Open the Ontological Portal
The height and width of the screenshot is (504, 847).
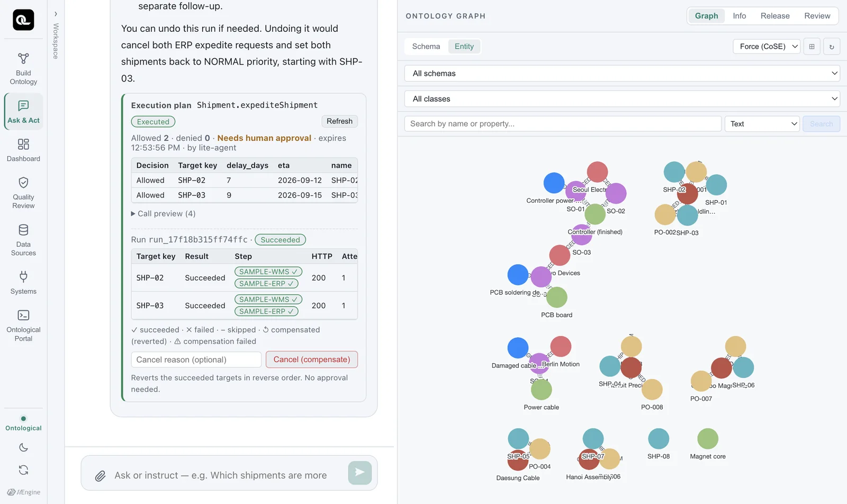point(23,325)
